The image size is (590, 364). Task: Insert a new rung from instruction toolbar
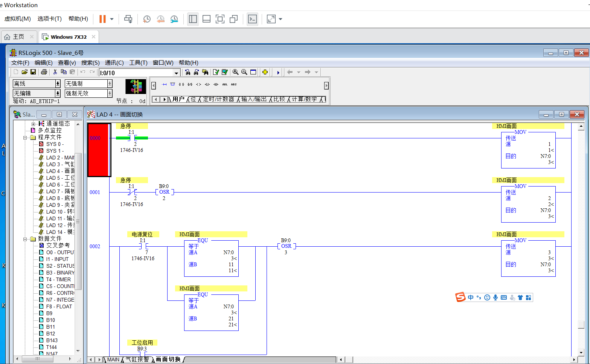coord(164,84)
